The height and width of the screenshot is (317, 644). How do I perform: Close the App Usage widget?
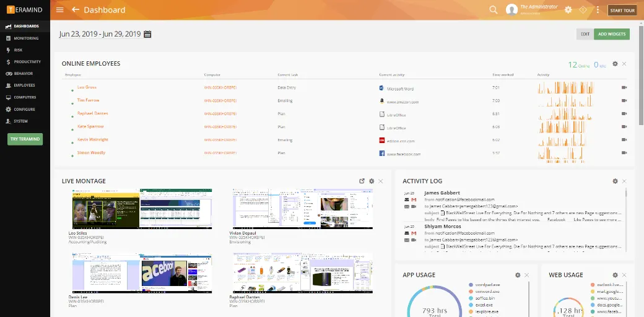coord(527,275)
